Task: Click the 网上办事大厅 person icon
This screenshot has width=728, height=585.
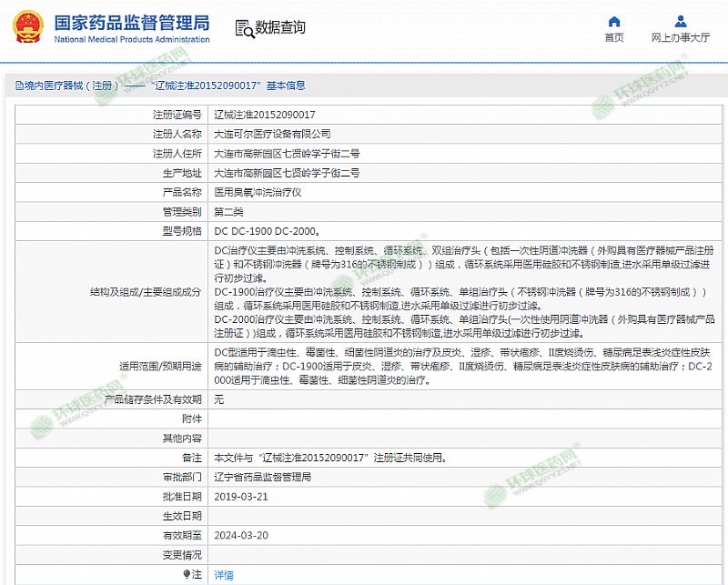Action: [x=681, y=21]
